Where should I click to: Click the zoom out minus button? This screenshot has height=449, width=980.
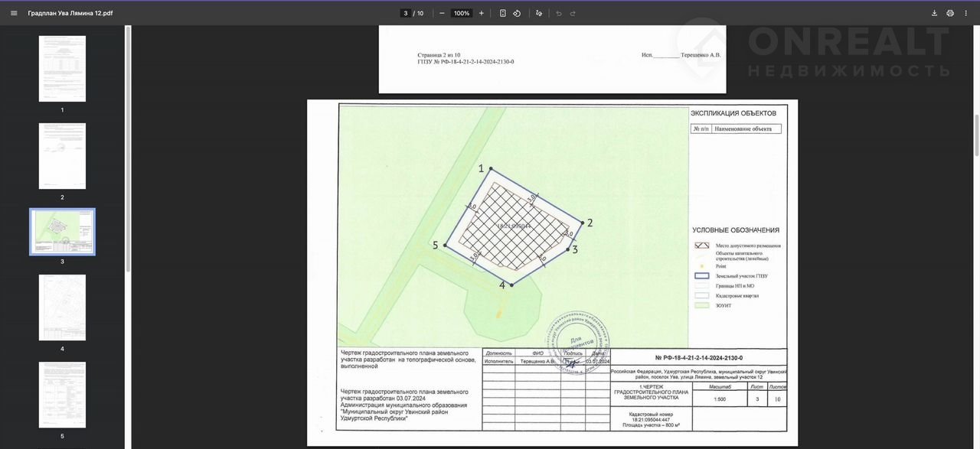click(x=442, y=13)
